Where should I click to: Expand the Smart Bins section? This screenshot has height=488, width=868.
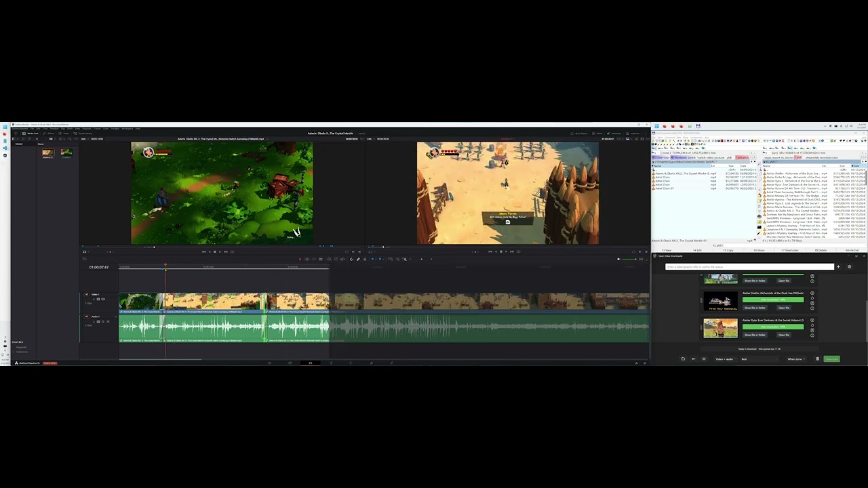click(x=18, y=342)
